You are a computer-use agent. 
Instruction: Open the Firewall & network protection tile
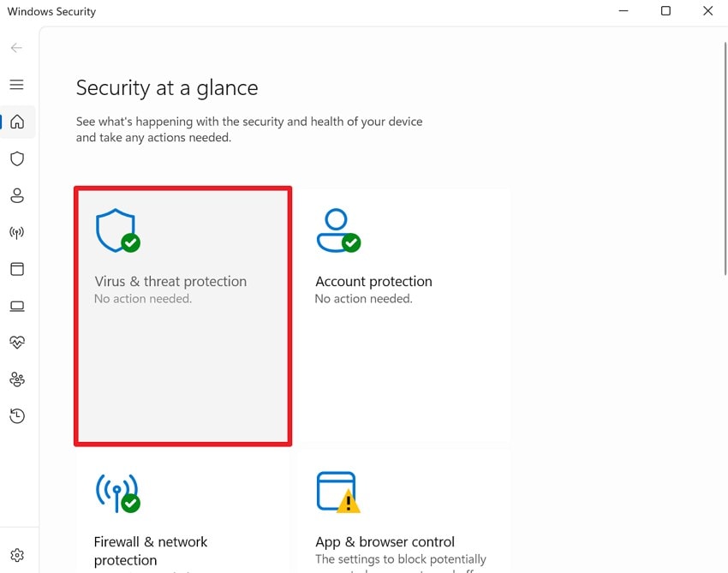click(x=182, y=514)
